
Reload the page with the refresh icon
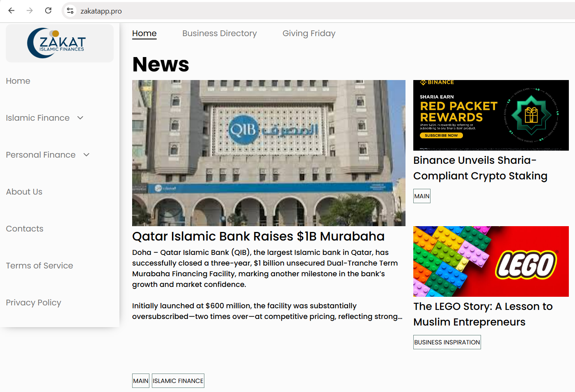coord(48,11)
